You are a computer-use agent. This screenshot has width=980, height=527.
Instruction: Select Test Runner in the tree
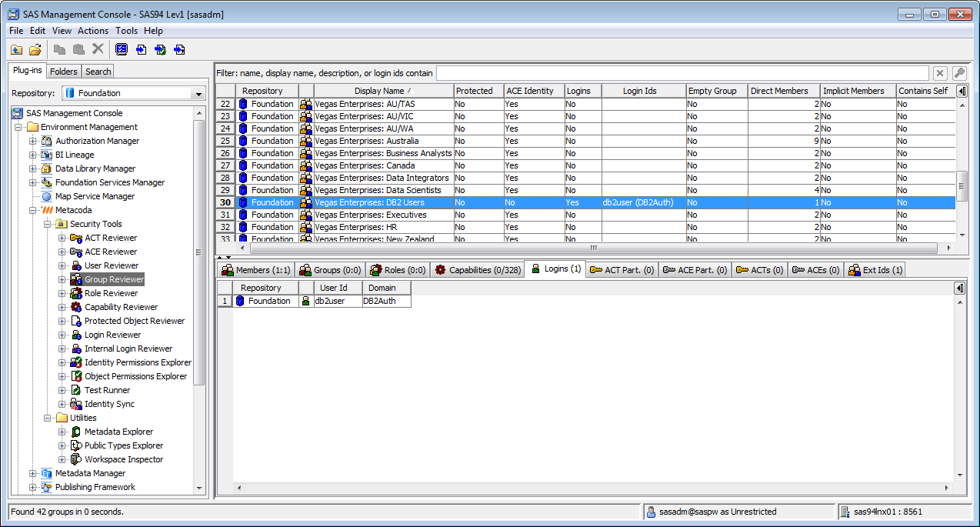[107, 390]
